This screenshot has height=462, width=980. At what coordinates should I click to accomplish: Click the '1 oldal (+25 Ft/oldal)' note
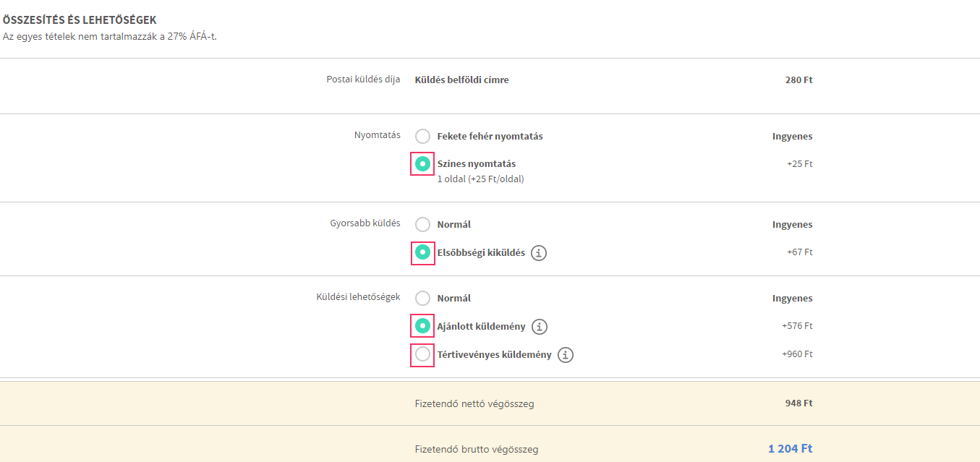click(480, 179)
